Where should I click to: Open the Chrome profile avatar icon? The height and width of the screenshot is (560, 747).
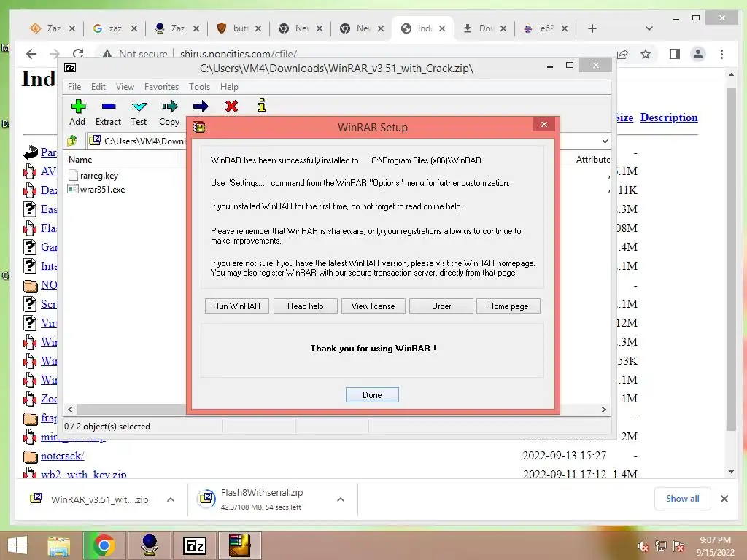(698, 54)
